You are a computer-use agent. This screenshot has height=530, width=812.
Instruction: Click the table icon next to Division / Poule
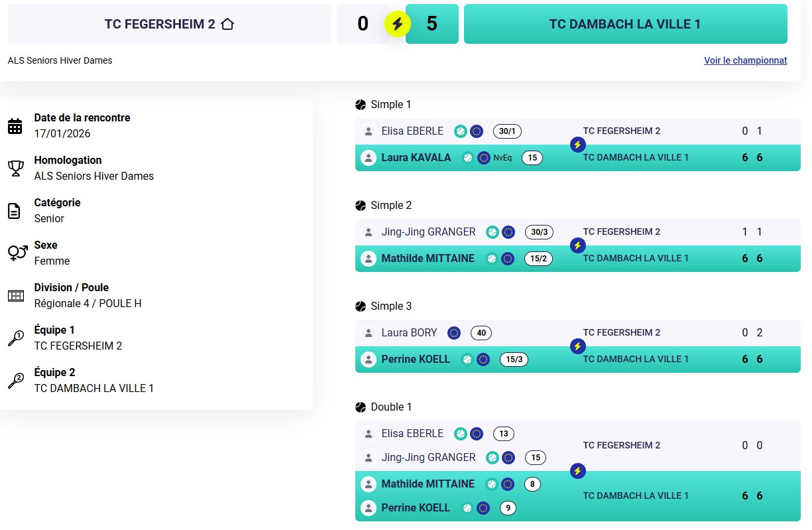[x=15, y=296]
